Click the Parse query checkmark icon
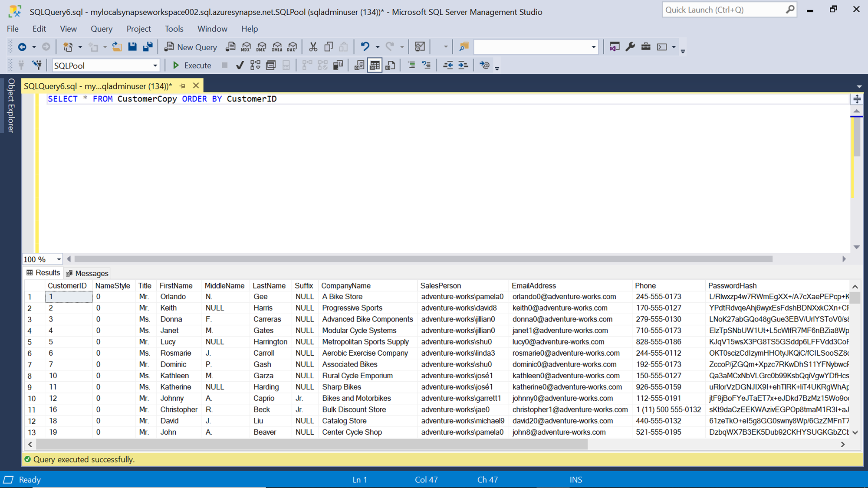This screenshot has width=868, height=488. click(240, 66)
